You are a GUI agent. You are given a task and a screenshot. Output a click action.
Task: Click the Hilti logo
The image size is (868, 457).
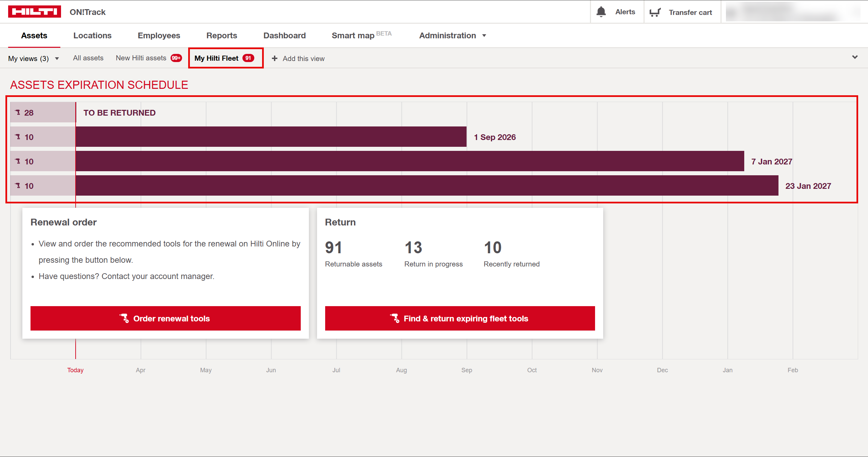pos(34,12)
